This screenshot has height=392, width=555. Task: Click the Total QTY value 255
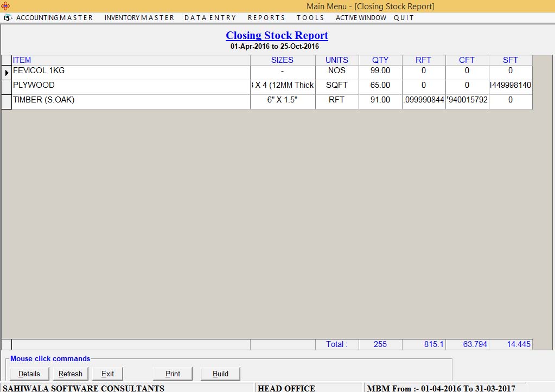380,344
